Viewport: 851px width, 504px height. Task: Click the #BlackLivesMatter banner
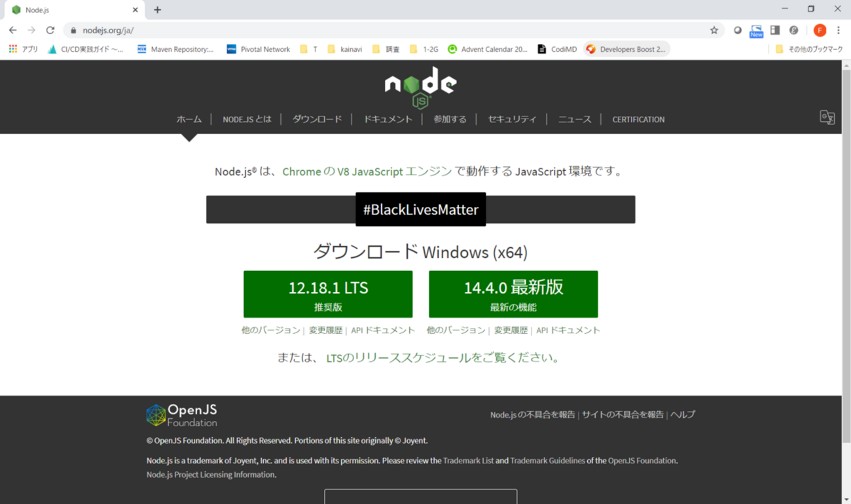[421, 209]
